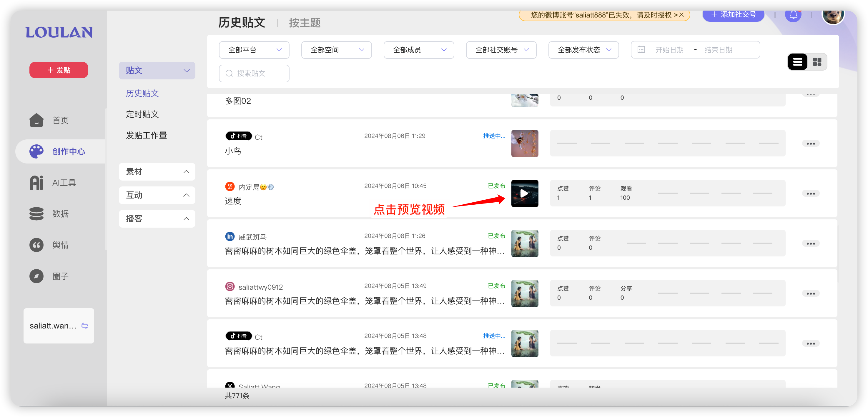Open the 全部成员 dropdown
868x417 pixels.
[x=419, y=50]
